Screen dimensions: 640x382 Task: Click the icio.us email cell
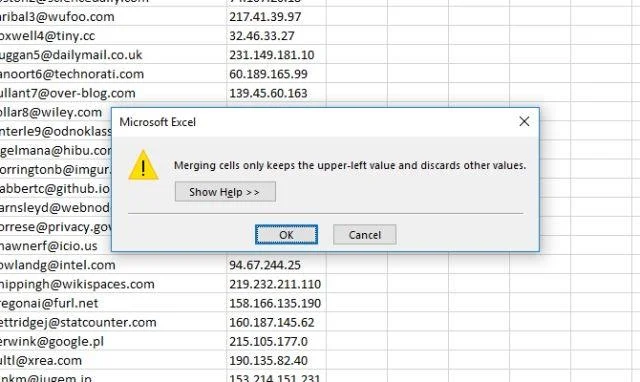click(x=56, y=246)
